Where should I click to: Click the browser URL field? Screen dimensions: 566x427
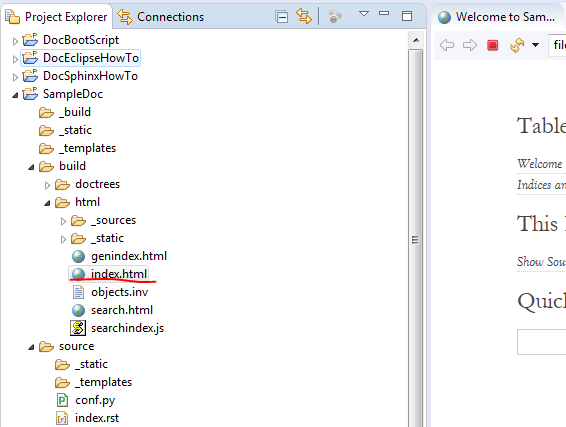(557, 45)
